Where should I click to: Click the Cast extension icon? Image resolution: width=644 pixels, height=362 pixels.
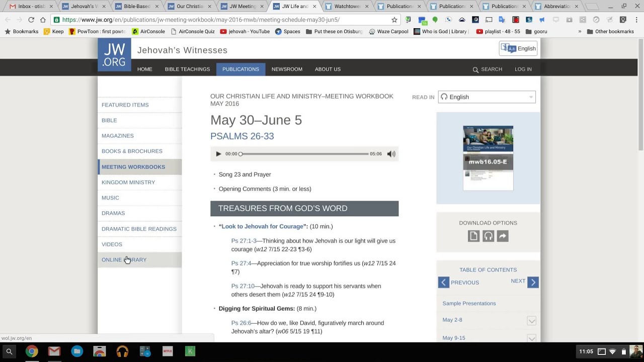(x=489, y=20)
